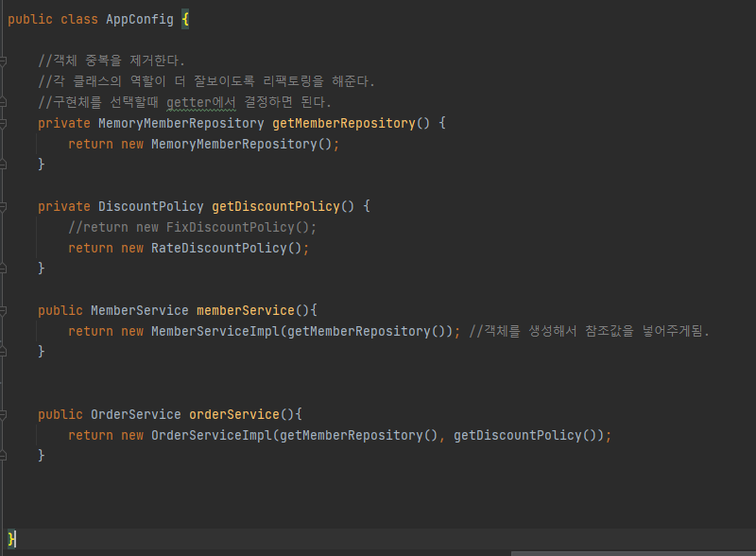
Task: Click the fold-end marker beside getDiscountPolicy's closing brace
Action: tap(3, 269)
